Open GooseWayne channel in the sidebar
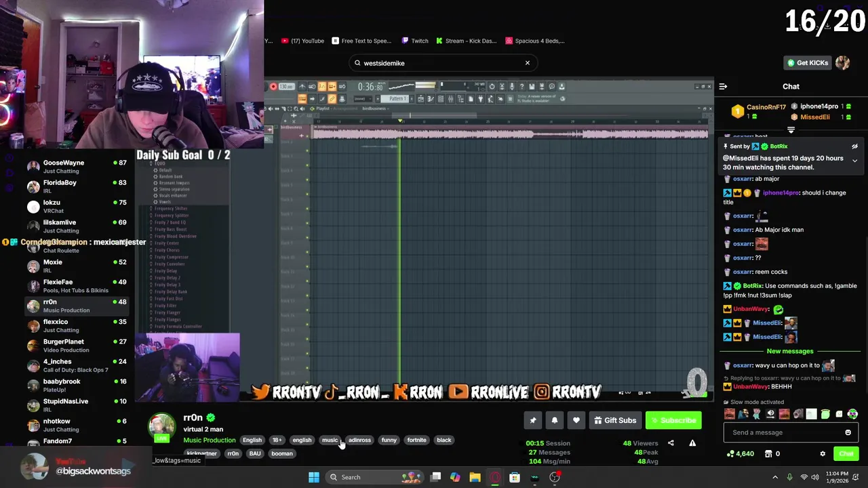This screenshot has width=868, height=488. coord(77,167)
